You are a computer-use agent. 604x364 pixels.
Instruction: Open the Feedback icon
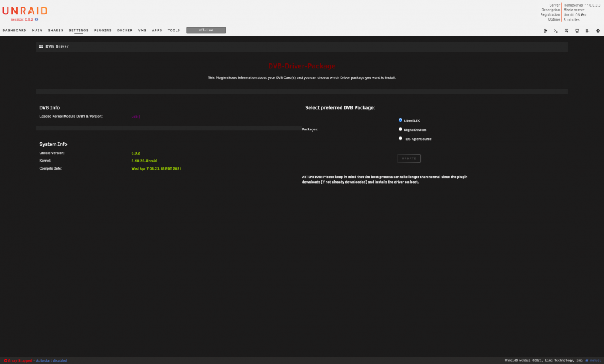click(567, 30)
